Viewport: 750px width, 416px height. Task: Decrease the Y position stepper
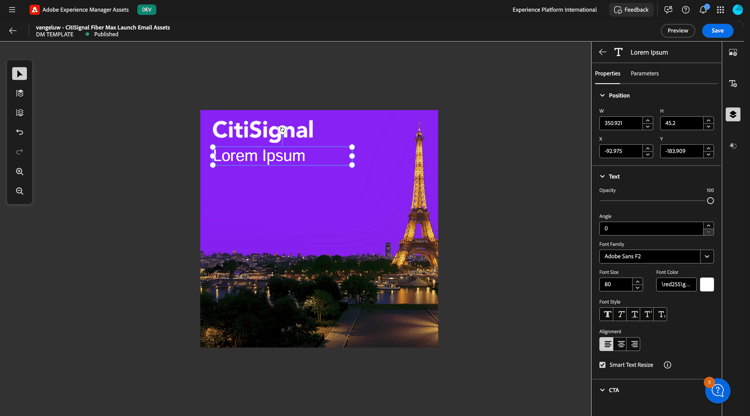708,154
